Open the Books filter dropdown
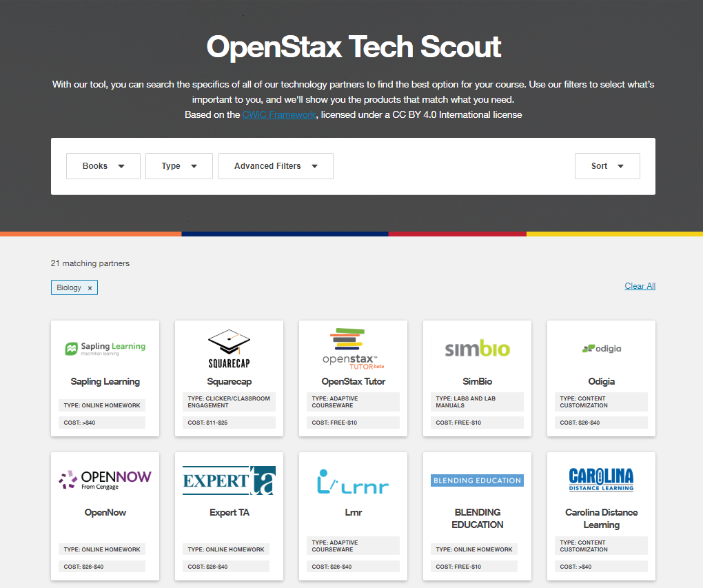Viewport: 703px width, 588px height. [x=103, y=166]
